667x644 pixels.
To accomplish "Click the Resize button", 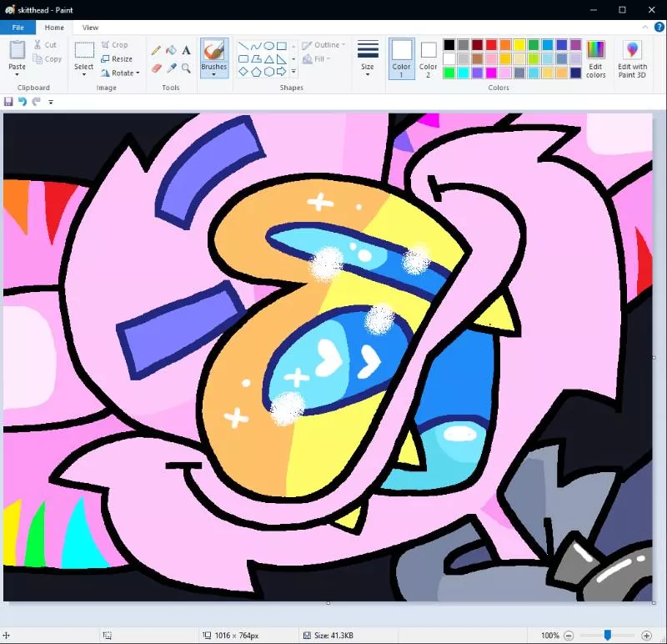I will (117, 58).
